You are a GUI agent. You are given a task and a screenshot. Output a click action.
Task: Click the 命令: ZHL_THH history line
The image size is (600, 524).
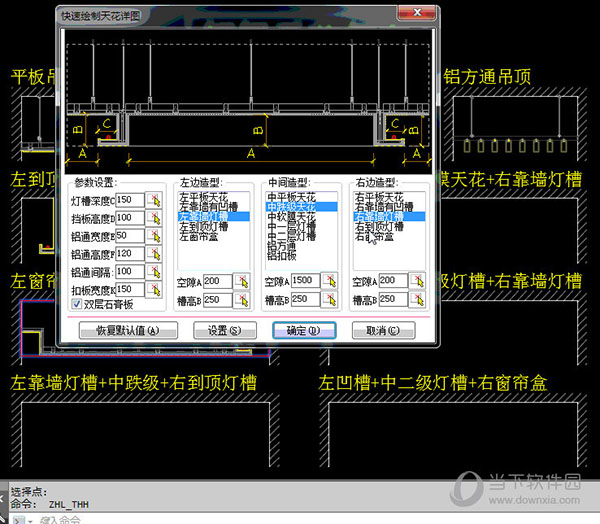50,504
